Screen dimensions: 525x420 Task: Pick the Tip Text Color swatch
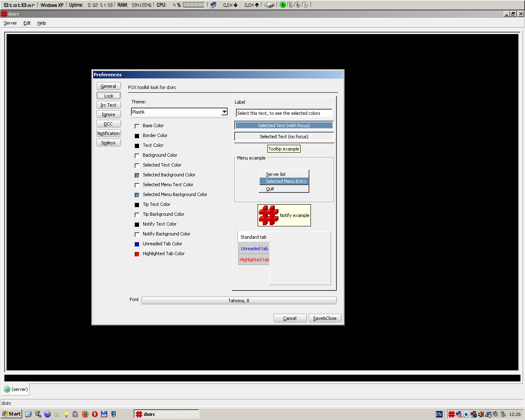137,205
